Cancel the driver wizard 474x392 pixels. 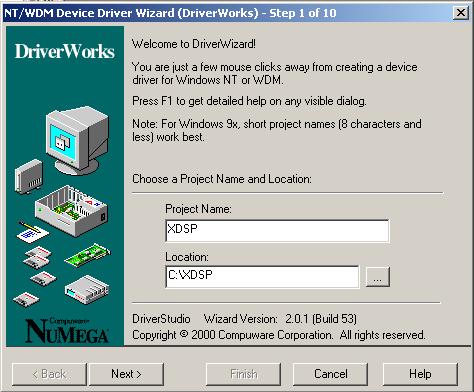pos(330,374)
